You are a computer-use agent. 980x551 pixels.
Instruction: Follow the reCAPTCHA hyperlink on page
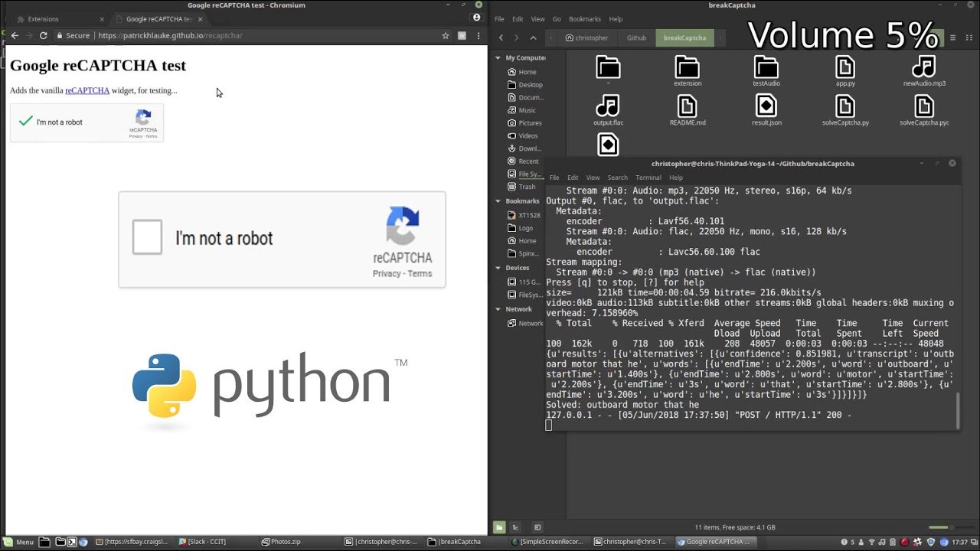(87, 90)
